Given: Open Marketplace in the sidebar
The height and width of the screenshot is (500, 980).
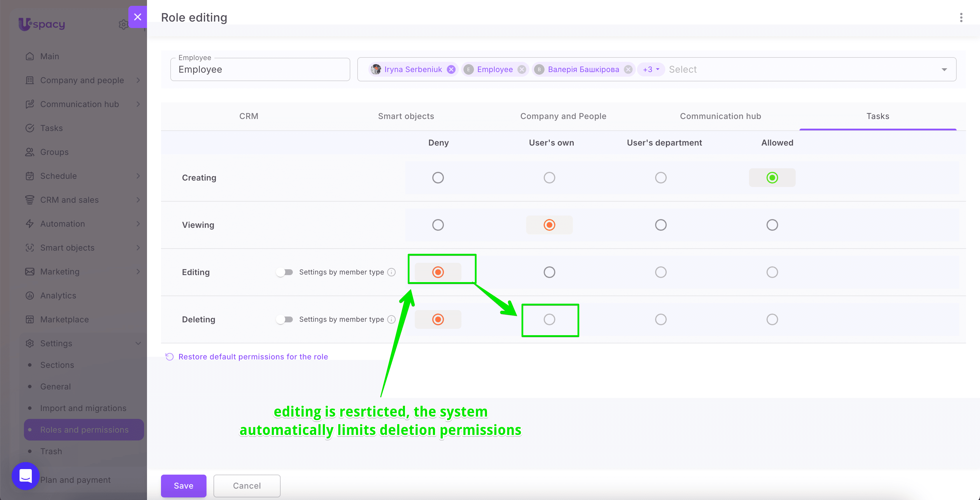Looking at the screenshot, I should click(x=64, y=320).
